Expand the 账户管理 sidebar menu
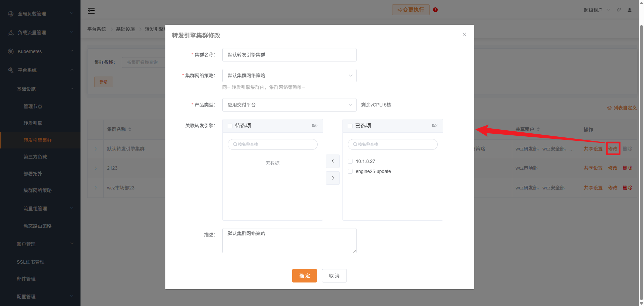 [x=72, y=244]
